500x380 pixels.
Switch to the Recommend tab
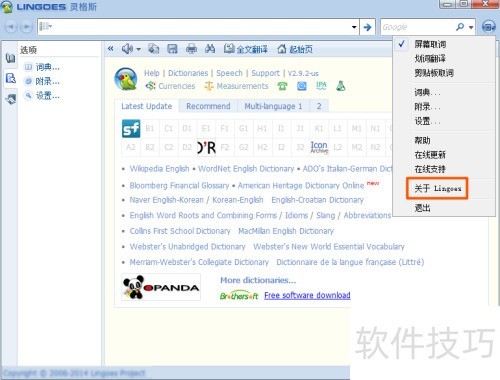point(208,106)
